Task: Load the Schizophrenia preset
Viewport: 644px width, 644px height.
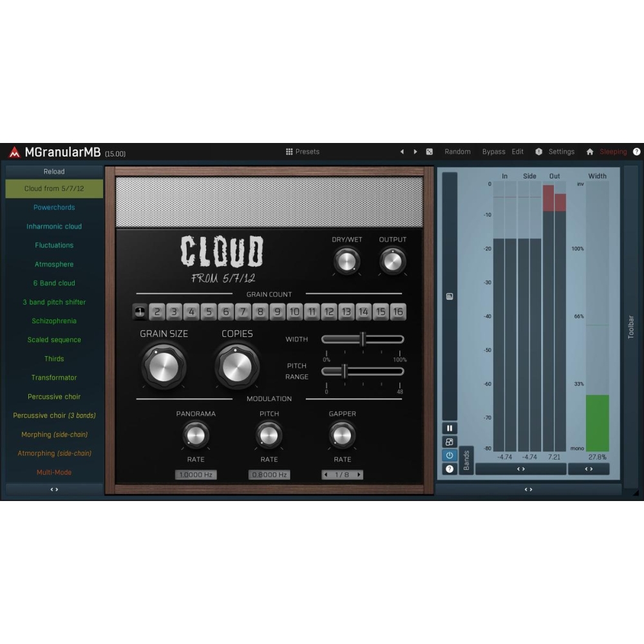Action: 54,321
